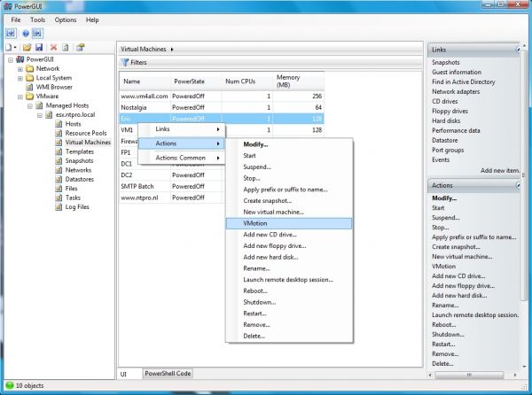Select the www.vm4all.com row

(222, 97)
